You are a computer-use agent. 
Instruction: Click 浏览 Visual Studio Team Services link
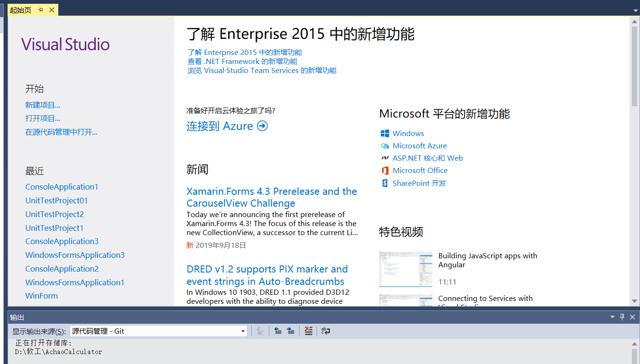[262, 71]
